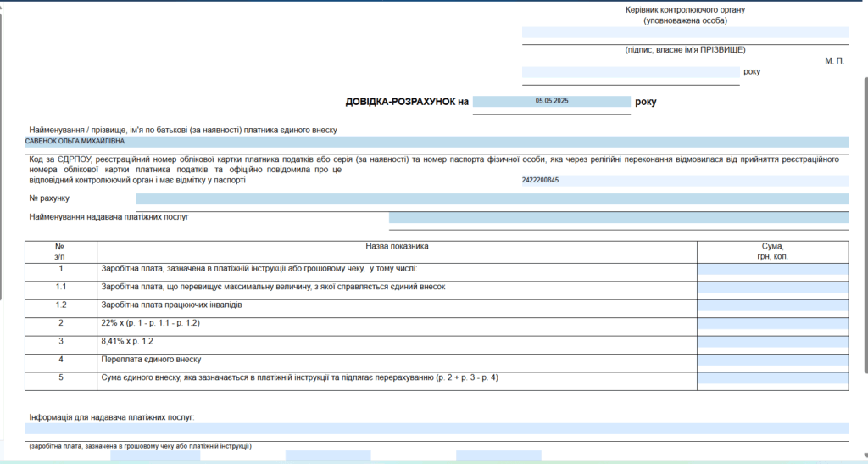This screenshot has width=868, height=464.
Task: Click the row 5 text 'Сума єдиного внеску, яка зазначається'
Action: point(299,377)
